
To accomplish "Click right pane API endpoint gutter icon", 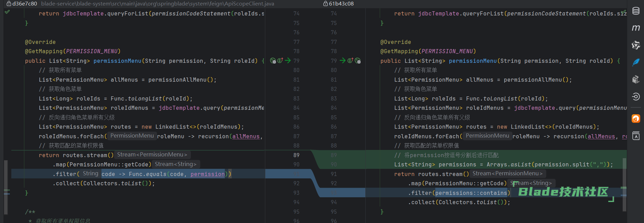I will 358,61.
